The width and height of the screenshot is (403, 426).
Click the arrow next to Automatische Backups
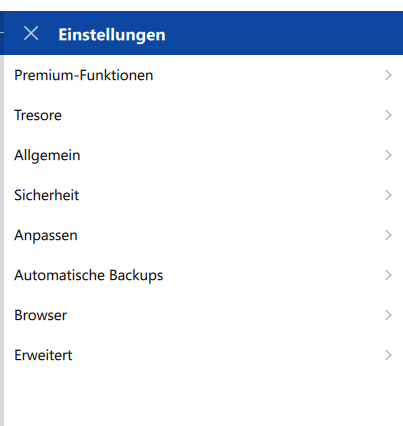pyautogui.click(x=388, y=275)
